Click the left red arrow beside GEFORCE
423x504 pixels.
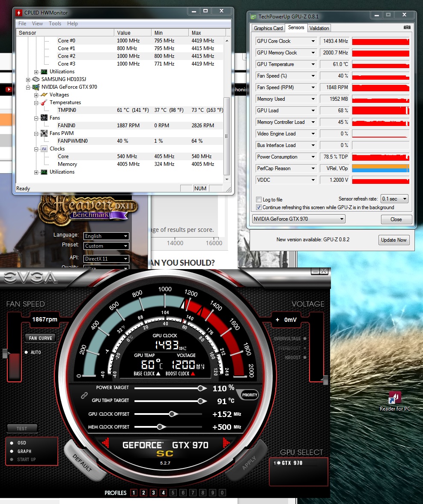[105, 443]
